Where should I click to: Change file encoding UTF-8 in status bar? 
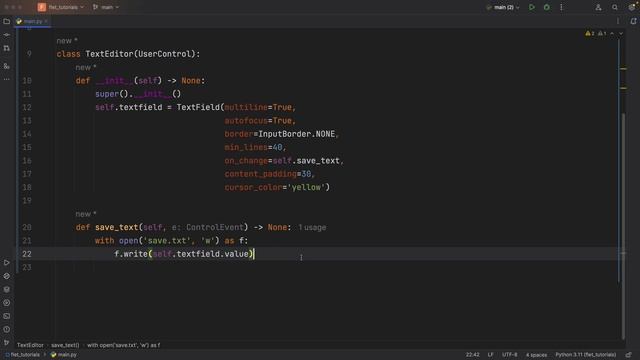click(x=509, y=355)
